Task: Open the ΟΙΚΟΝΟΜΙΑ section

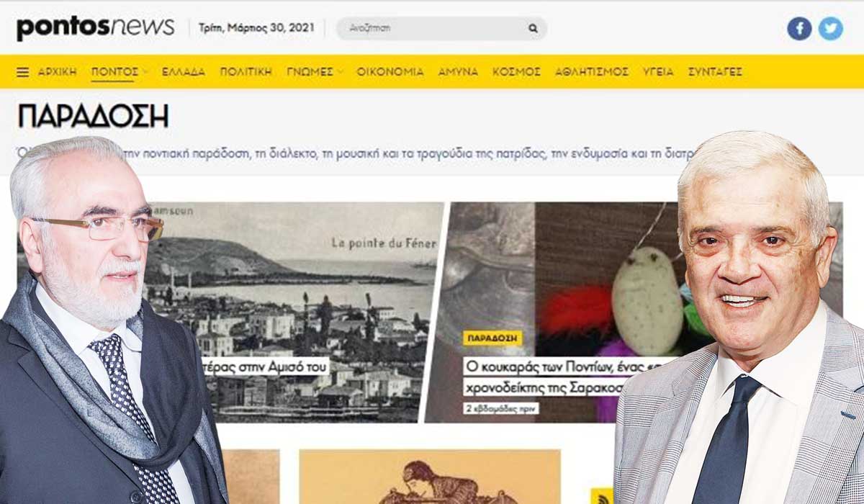Action: [x=390, y=72]
